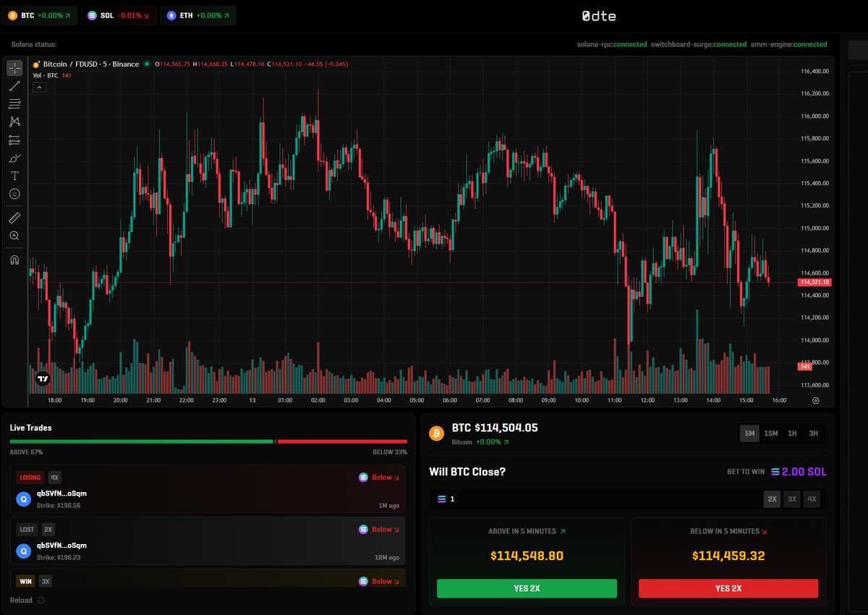Image resolution: width=868 pixels, height=615 pixels.
Task: Click the market status dot beside Binance
Action: tap(147, 64)
